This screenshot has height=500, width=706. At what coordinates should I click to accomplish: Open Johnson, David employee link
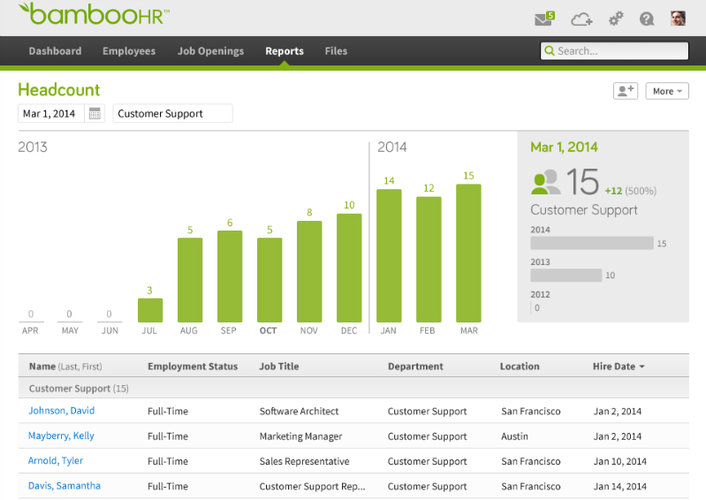tap(62, 411)
